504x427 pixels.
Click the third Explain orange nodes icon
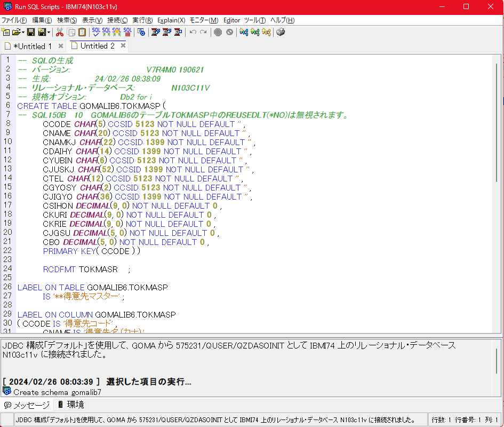[266, 32]
